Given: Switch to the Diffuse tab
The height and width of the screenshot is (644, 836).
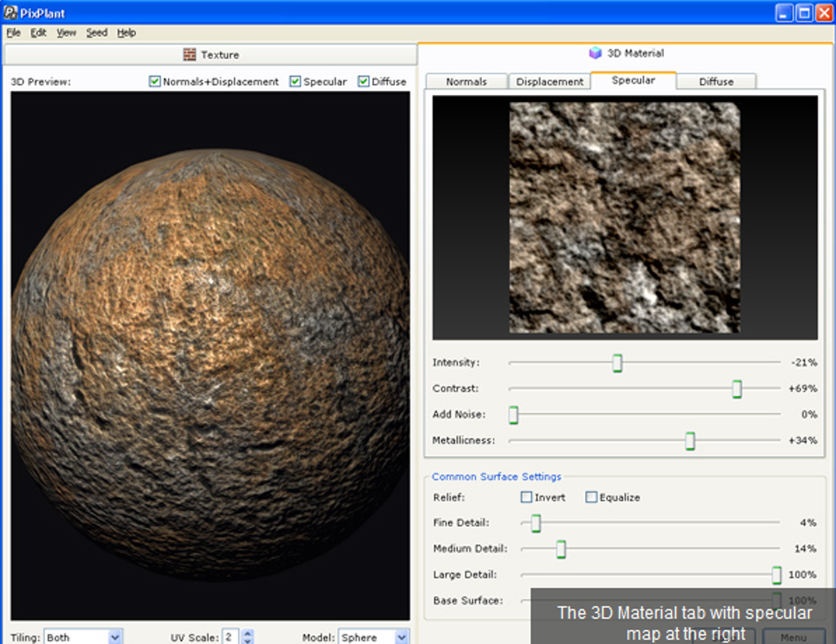Looking at the screenshot, I should (x=716, y=82).
